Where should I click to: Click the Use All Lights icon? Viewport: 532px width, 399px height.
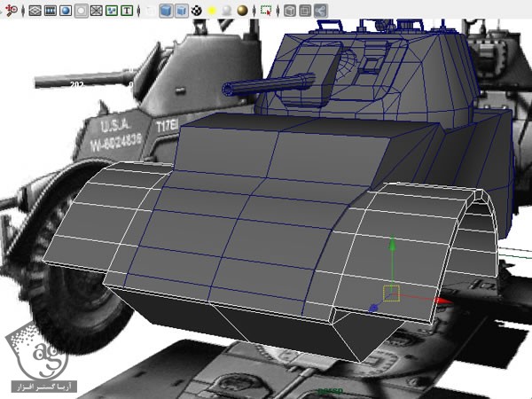(212, 12)
